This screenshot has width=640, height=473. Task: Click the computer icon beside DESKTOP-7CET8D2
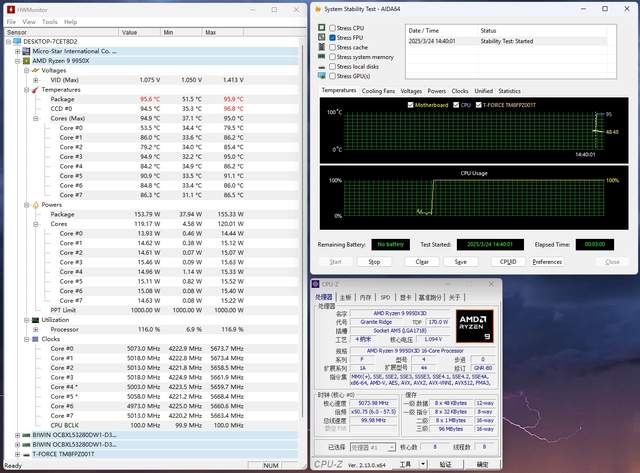point(17,42)
